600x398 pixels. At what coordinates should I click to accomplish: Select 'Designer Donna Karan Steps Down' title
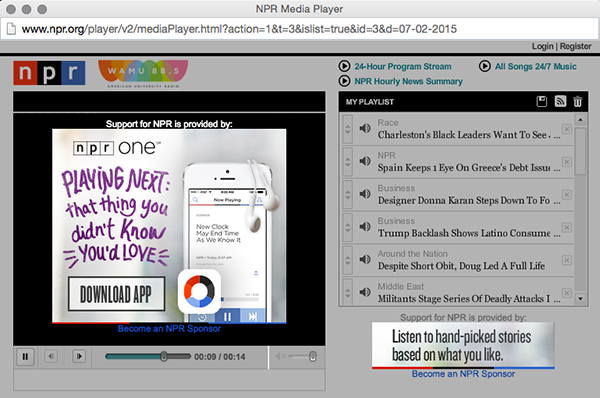469,201
